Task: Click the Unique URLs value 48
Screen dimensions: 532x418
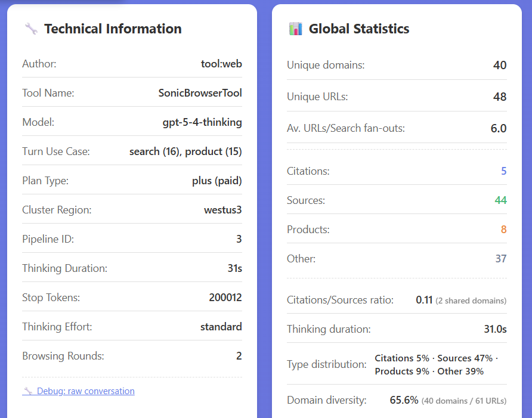Action: [499, 97]
